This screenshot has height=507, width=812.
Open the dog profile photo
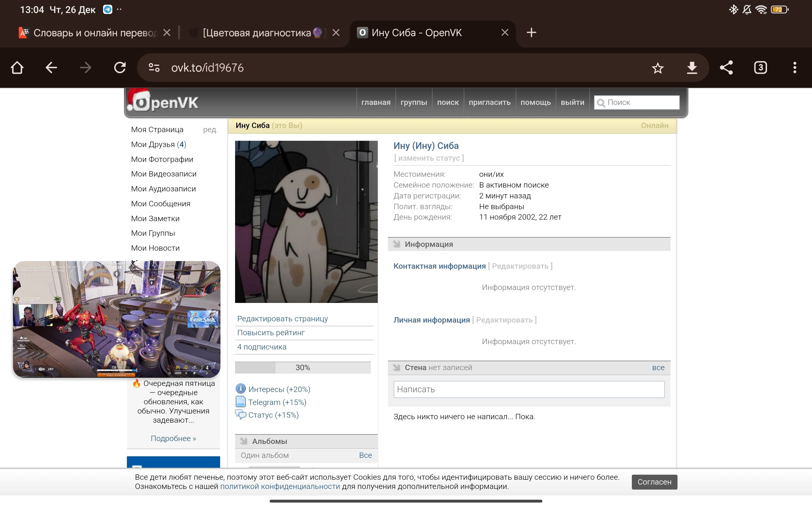[306, 221]
